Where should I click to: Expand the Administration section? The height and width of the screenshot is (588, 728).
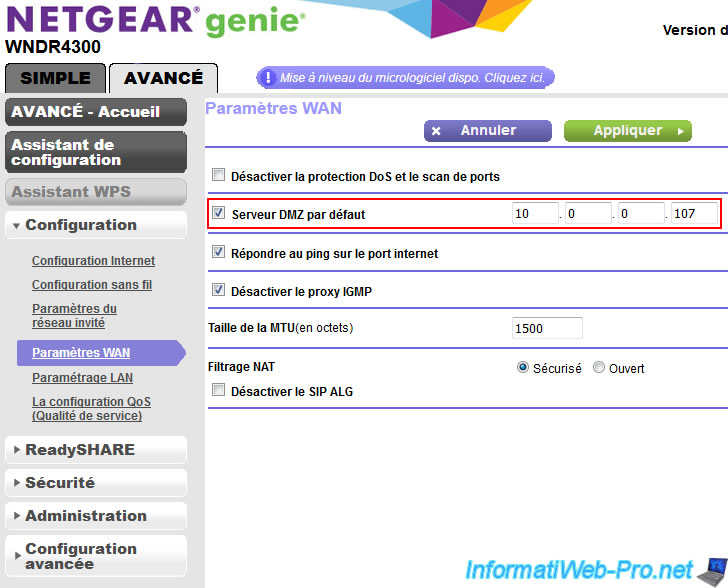(x=96, y=516)
